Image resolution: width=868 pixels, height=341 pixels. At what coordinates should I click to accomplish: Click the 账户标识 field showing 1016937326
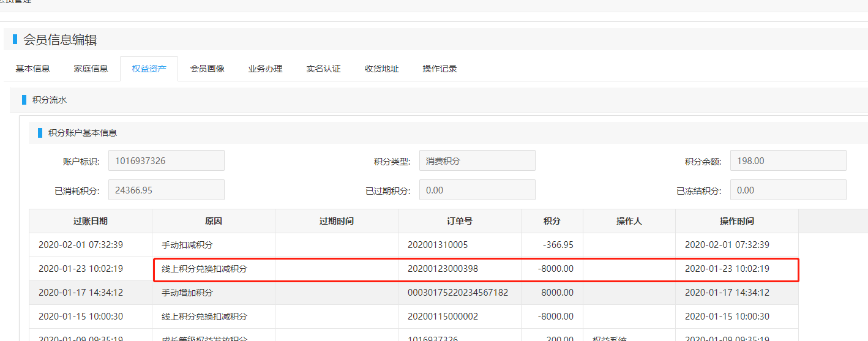coord(166,161)
